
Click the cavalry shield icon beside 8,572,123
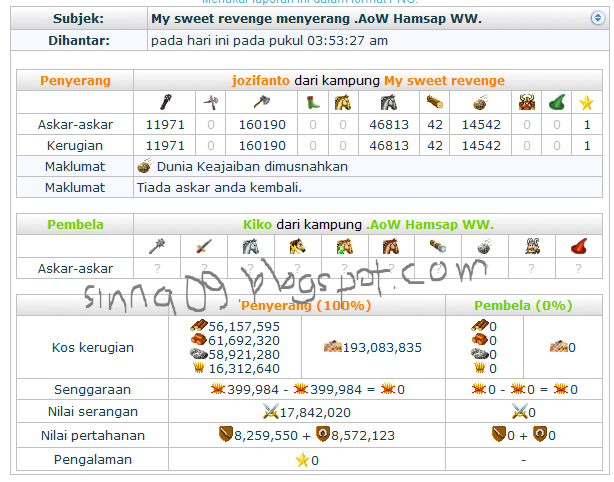(x=323, y=434)
